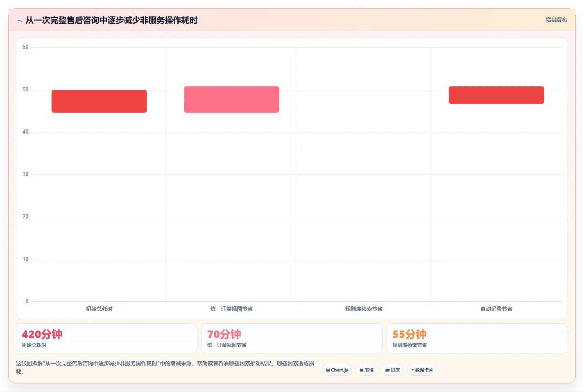Click the 数据卡片 chip

point(422,370)
